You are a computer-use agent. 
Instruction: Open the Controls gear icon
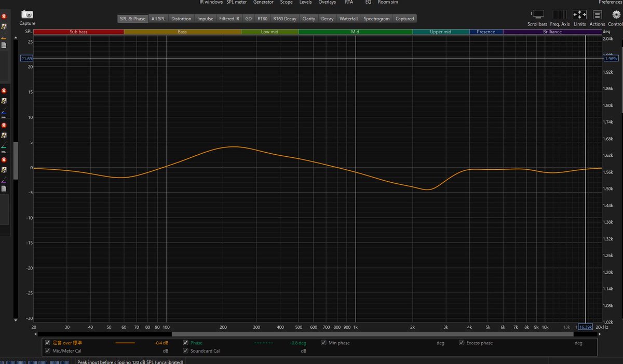(616, 15)
